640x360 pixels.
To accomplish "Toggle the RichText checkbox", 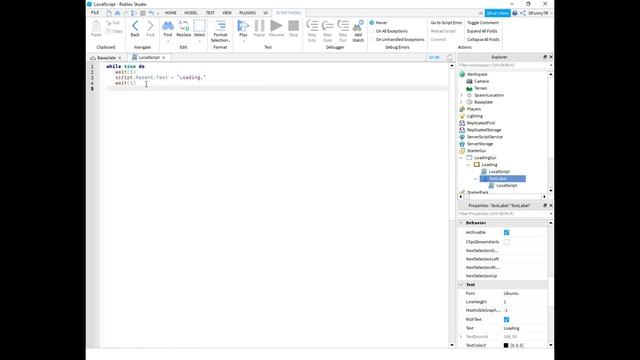I will click(x=507, y=320).
